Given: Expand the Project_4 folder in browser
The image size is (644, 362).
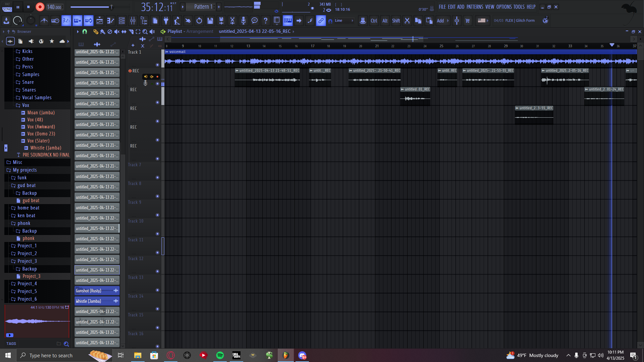Looking at the screenshot, I should (27, 284).
